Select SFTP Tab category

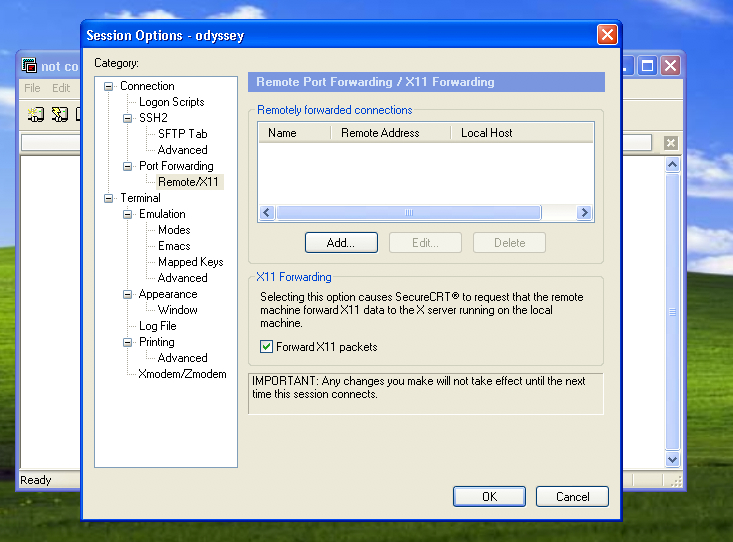pyautogui.click(x=182, y=134)
